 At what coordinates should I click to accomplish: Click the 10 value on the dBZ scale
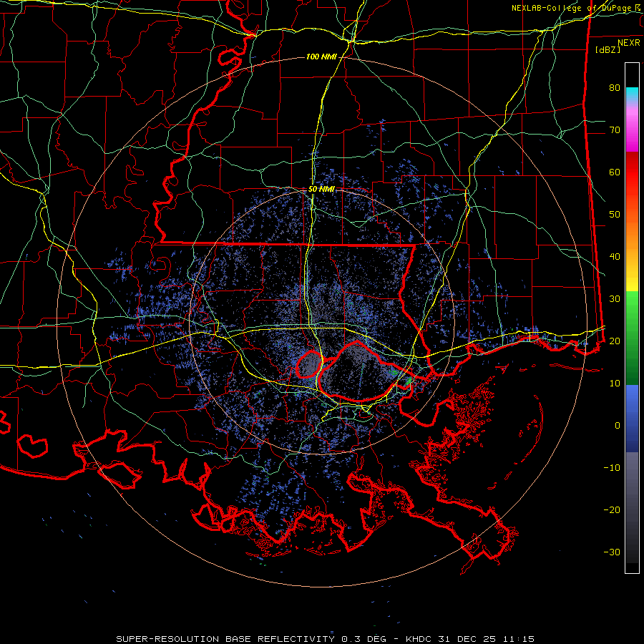pyautogui.click(x=615, y=384)
